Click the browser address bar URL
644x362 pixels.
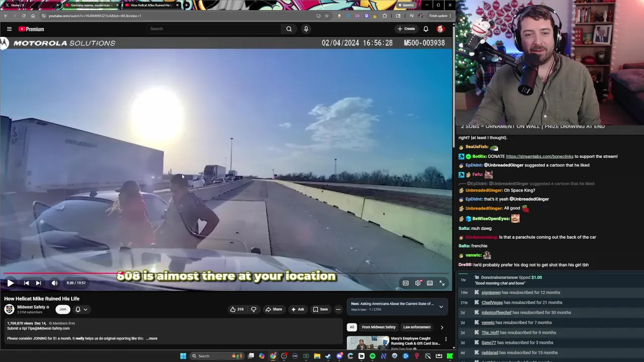(x=95, y=16)
